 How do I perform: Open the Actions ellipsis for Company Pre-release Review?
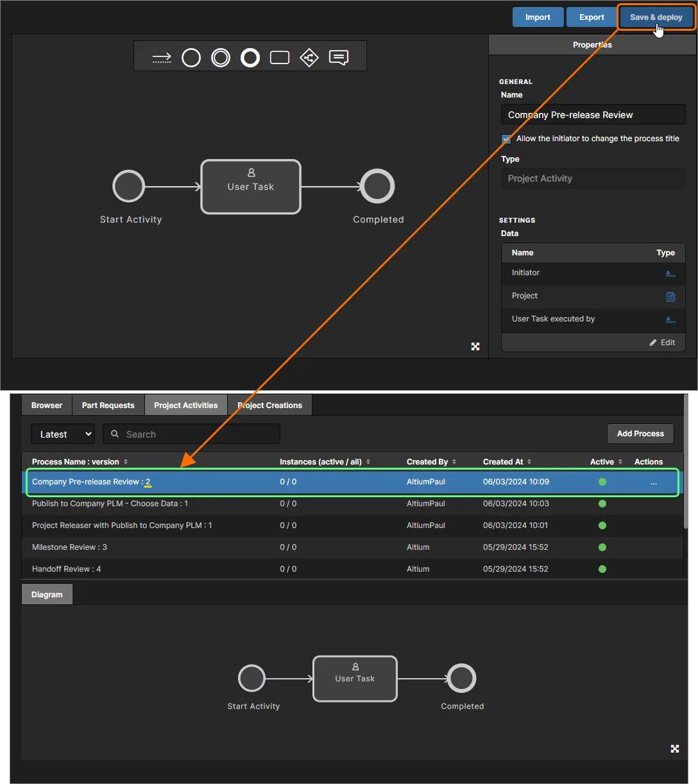point(653,482)
